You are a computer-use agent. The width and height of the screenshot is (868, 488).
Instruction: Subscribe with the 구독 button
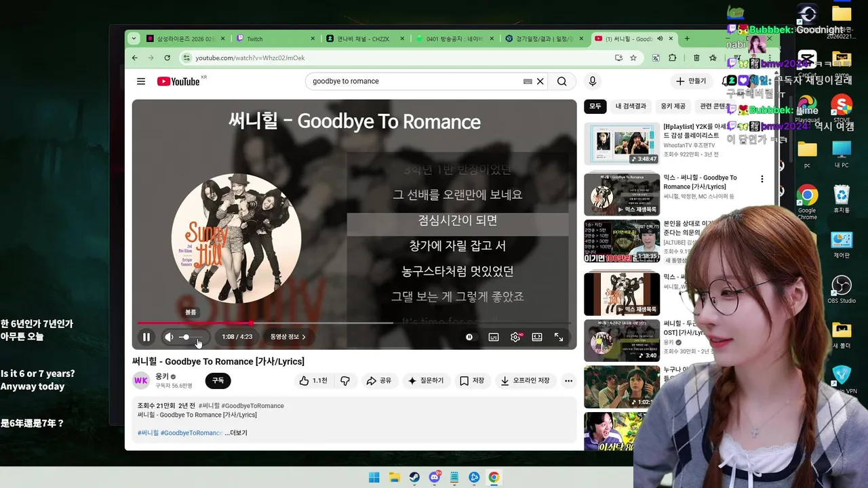point(218,381)
